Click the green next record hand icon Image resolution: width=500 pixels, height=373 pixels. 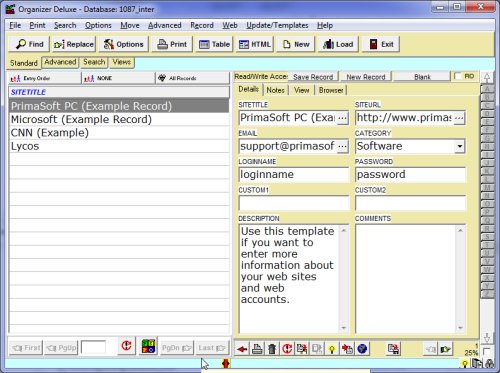(446, 349)
